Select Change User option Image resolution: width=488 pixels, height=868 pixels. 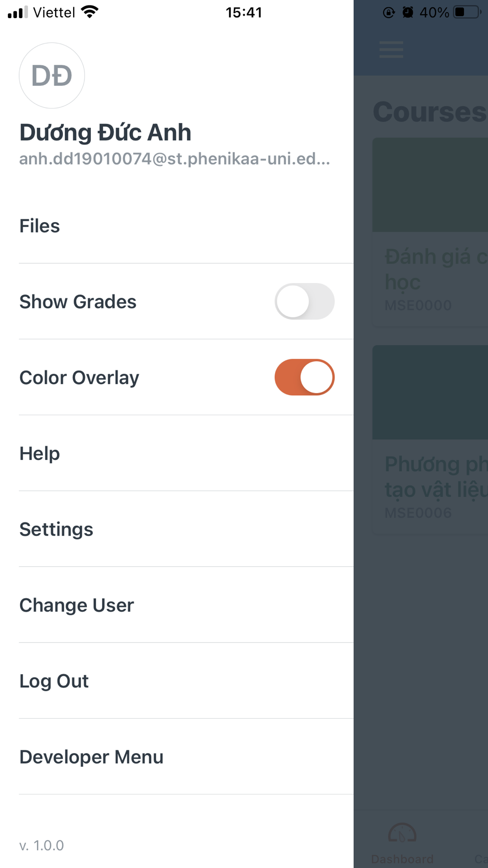pyautogui.click(x=77, y=605)
